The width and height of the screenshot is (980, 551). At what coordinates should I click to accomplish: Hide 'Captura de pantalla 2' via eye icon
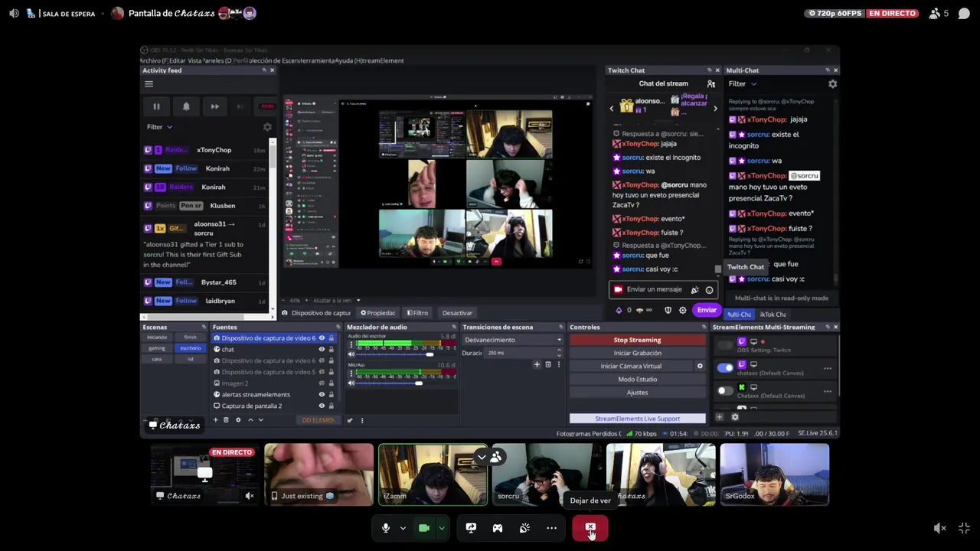[322, 406]
